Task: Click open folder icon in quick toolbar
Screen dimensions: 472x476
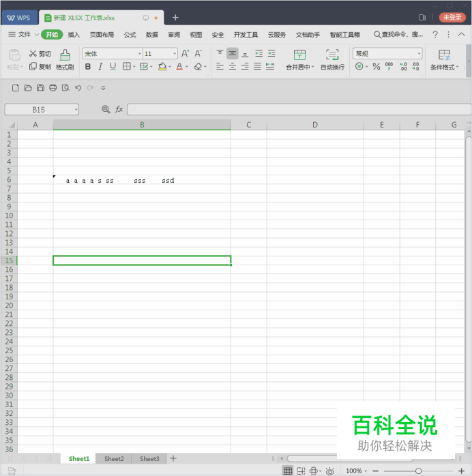Action: (x=28, y=88)
